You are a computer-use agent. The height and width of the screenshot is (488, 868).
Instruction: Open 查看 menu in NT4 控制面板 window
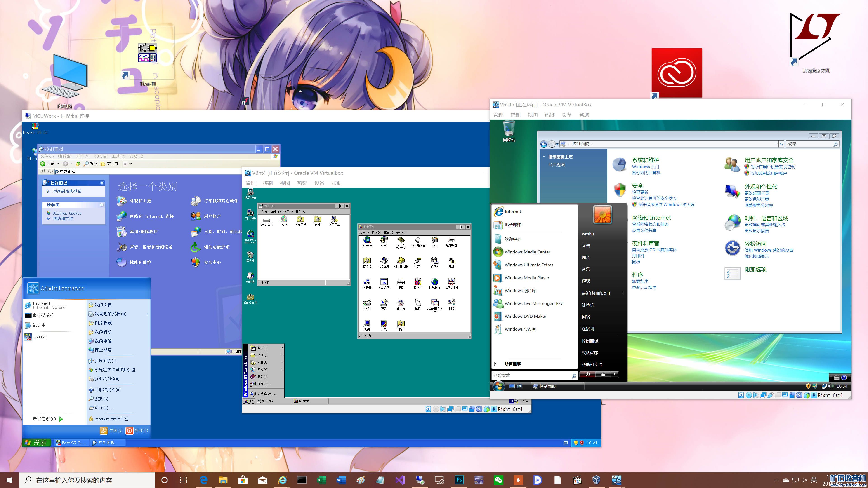coord(388,232)
